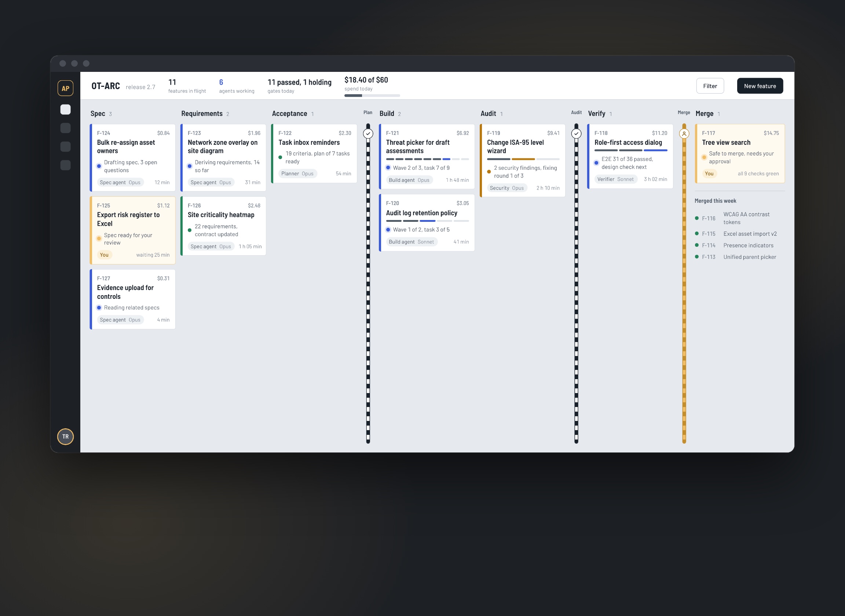Click the Merged this week heading
Screen dimensions: 845x616
pos(715,201)
